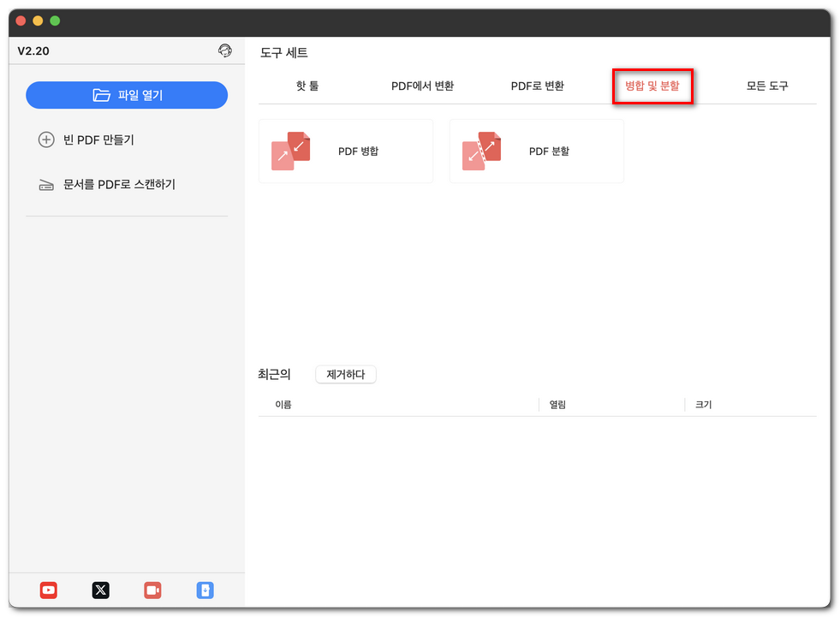The image size is (840, 617).
Task: Click the support avatar icon beside V2.20
Action: coord(224,50)
